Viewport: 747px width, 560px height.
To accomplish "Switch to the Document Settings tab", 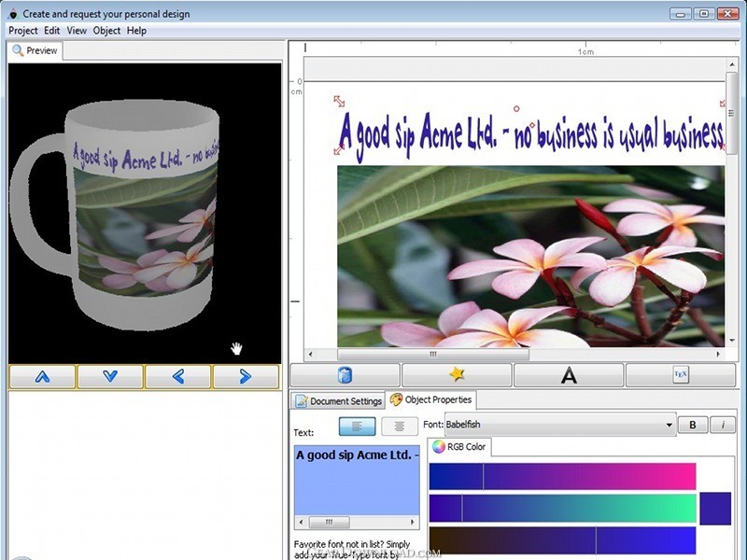I will click(x=339, y=401).
